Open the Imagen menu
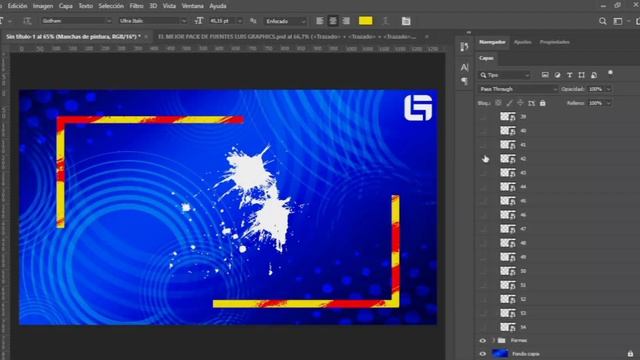This screenshot has height=360, width=640. click(43, 6)
